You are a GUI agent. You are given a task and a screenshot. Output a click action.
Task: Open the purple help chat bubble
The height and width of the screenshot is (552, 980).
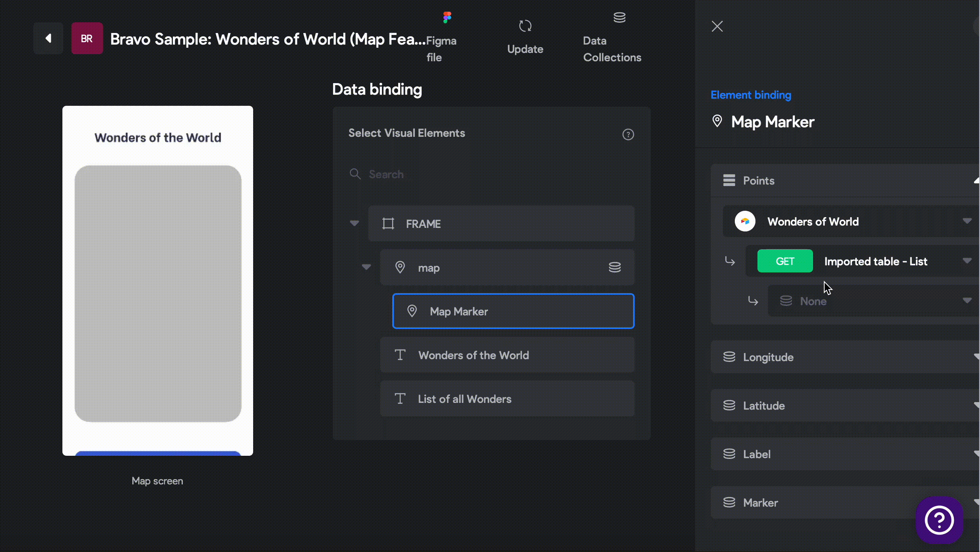click(939, 520)
